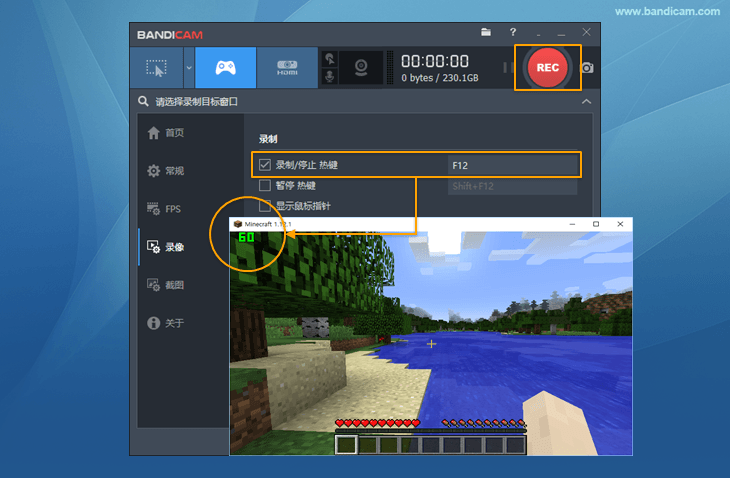Click the Minecraft window title icon
The image size is (730, 478).
[x=238, y=224]
